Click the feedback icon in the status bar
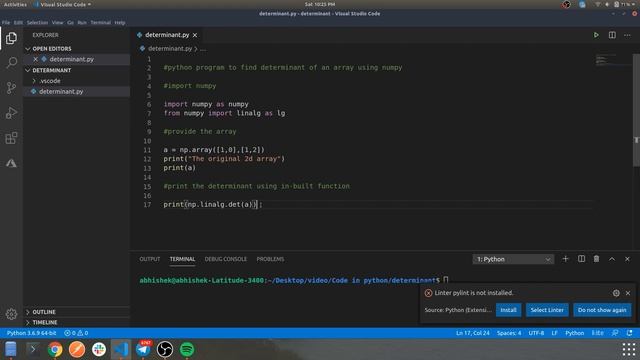640x360 pixels. pyautogui.click(x=615, y=333)
